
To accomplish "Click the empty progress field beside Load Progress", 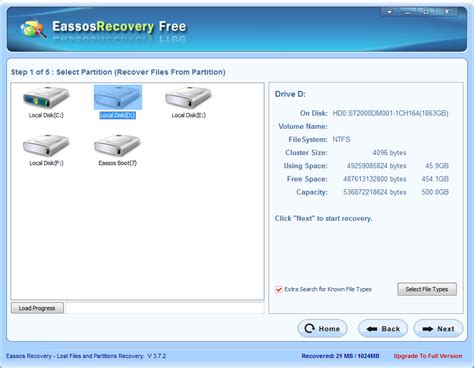I will click(x=165, y=308).
